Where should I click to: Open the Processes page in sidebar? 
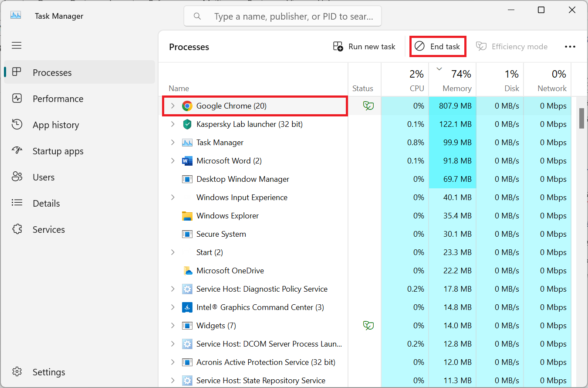[x=79, y=72]
